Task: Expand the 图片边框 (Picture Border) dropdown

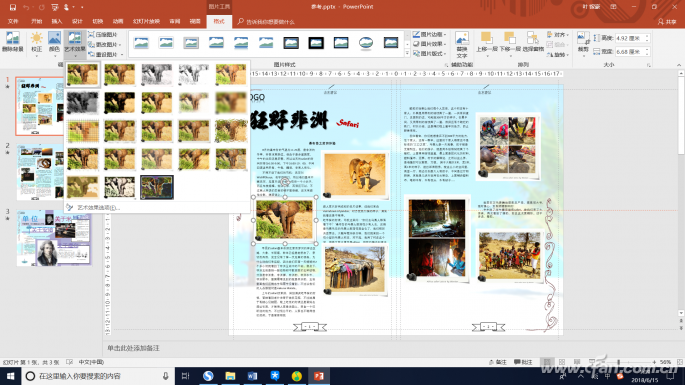Action: [429, 35]
